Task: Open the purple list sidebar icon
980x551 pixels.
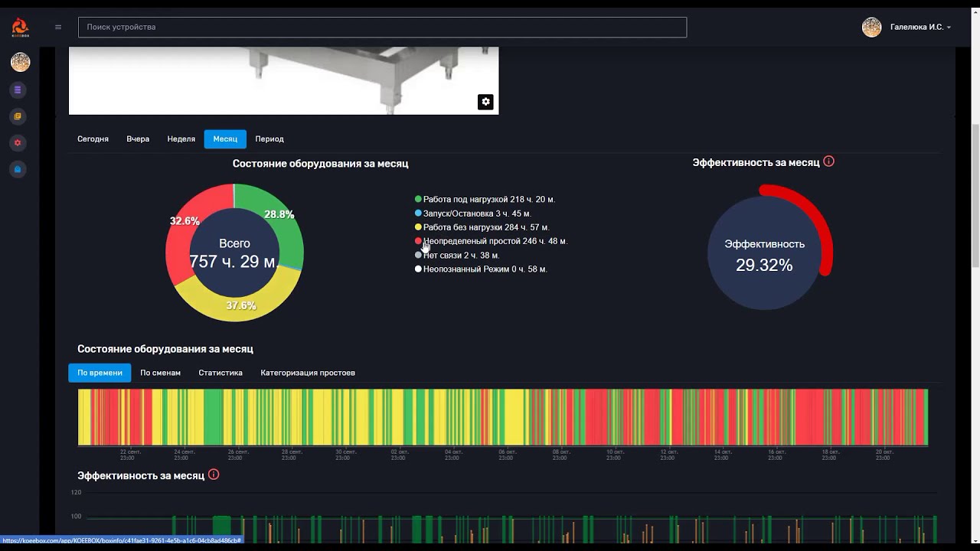Action: [18, 90]
